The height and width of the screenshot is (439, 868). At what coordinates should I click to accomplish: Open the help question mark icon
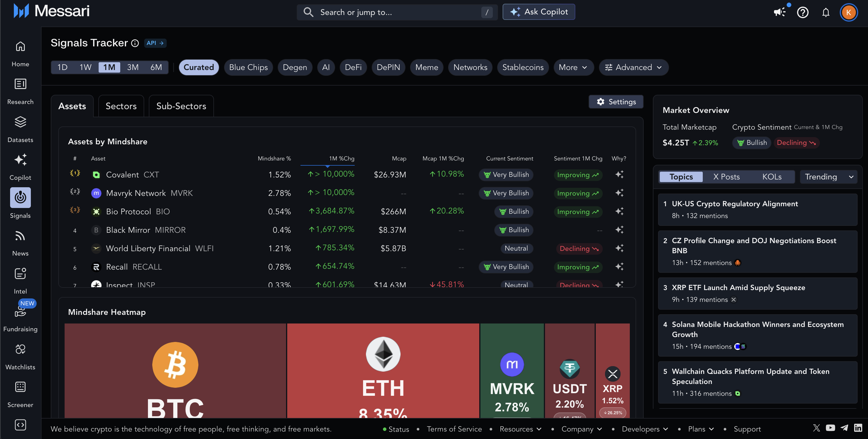point(803,12)
